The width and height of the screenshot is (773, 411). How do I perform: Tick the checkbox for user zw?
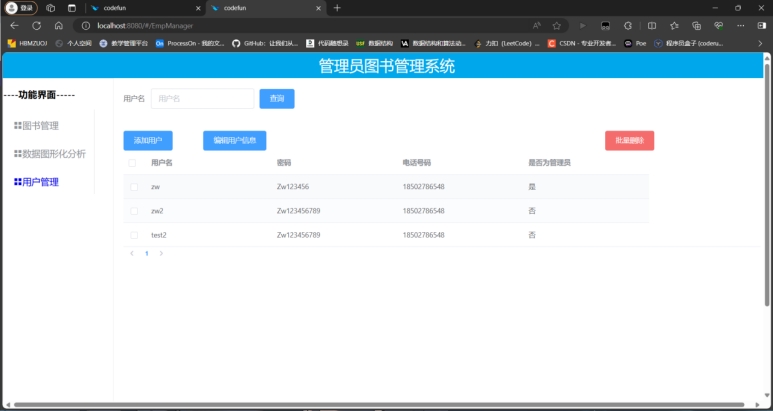133,187
